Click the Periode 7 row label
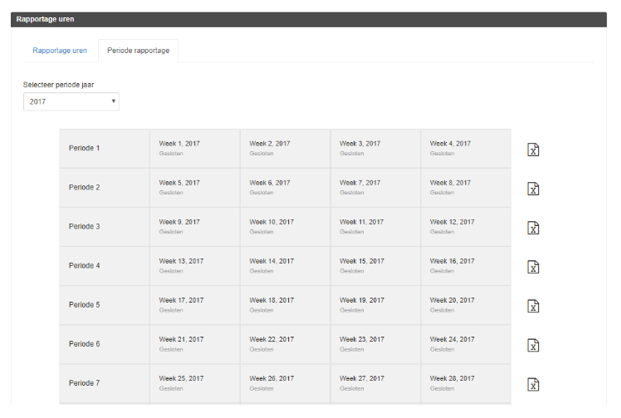621x418 pixels. [x=84, y=384]
